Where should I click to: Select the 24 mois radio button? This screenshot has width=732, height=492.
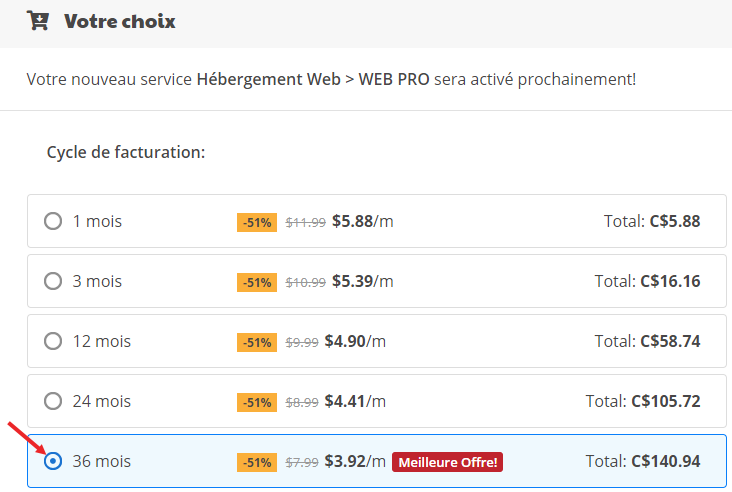coord(53,402)
